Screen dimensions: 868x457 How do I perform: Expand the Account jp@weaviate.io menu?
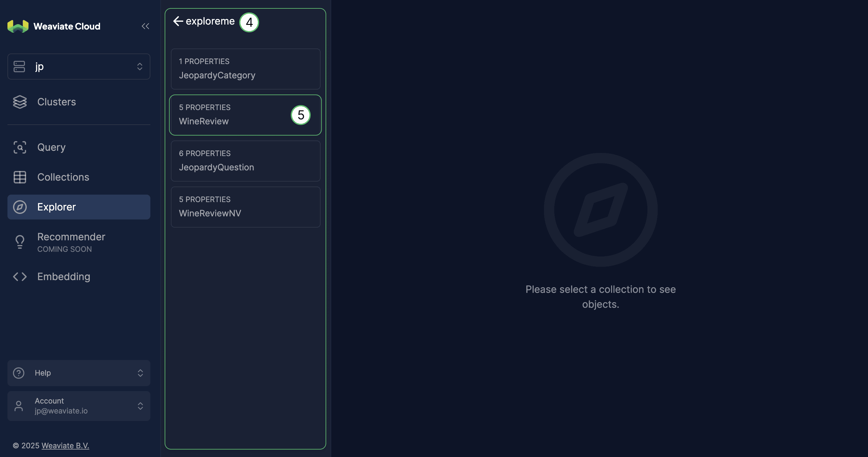click(79, 406)
